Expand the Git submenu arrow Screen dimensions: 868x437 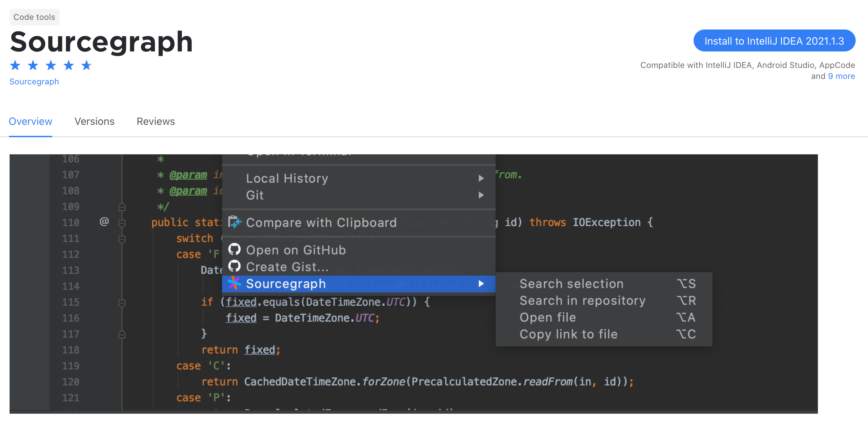[x=481, y=195]
